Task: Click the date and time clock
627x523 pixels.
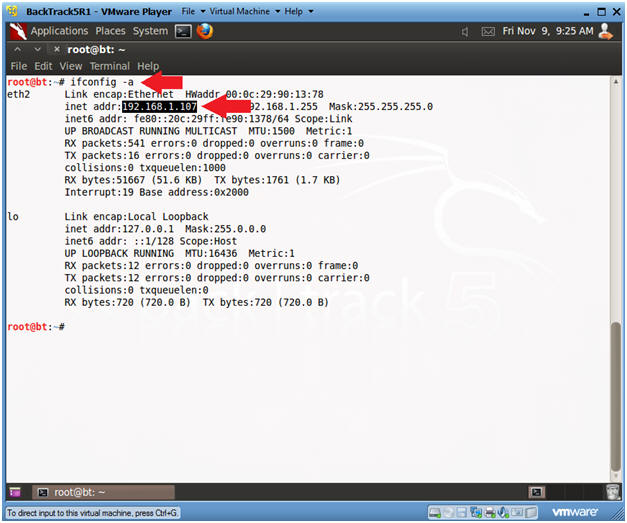Action: point(548,31)
